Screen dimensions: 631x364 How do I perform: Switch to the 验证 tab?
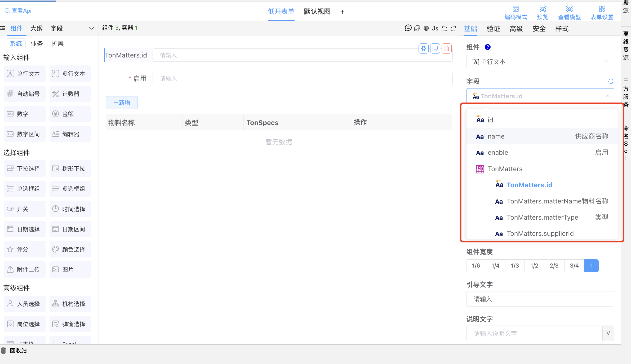tap(493, 29)
